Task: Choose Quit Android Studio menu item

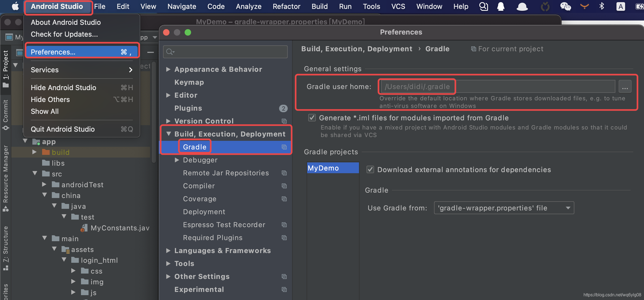Action: click(x=82, y=129)
